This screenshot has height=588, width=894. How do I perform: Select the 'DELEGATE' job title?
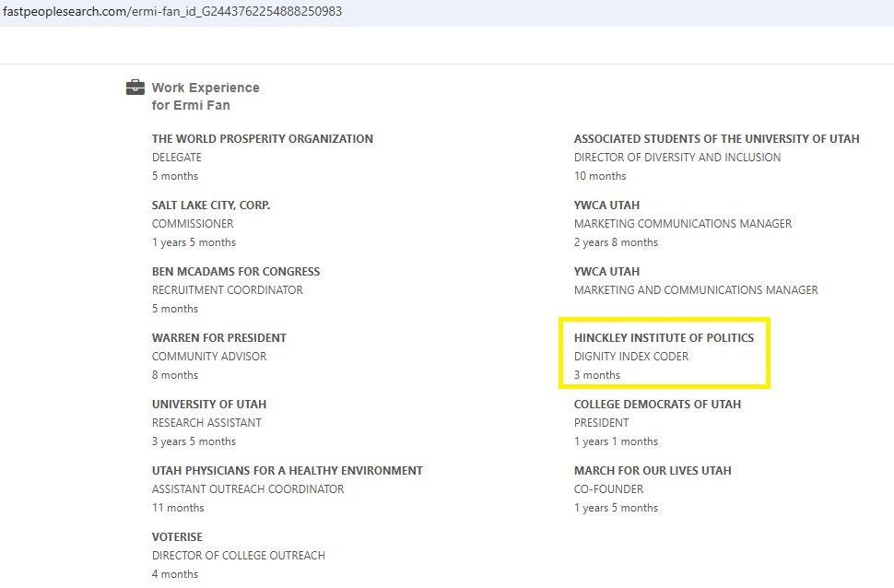coord(177,158)
